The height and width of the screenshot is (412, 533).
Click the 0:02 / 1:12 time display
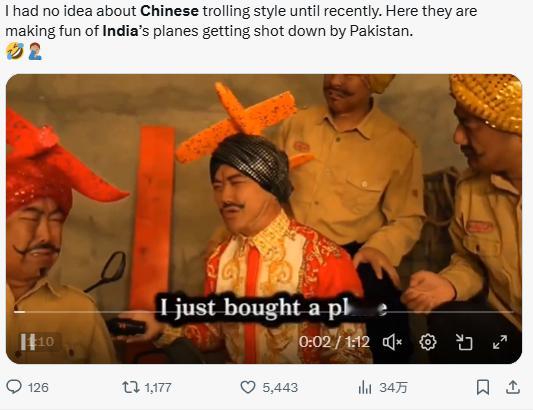[x=334, y=342]
